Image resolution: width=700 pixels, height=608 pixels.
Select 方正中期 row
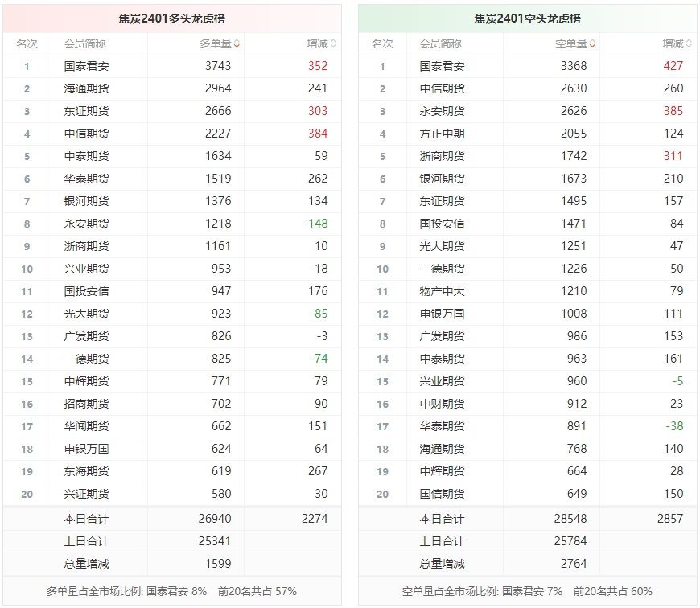(527, 134)
